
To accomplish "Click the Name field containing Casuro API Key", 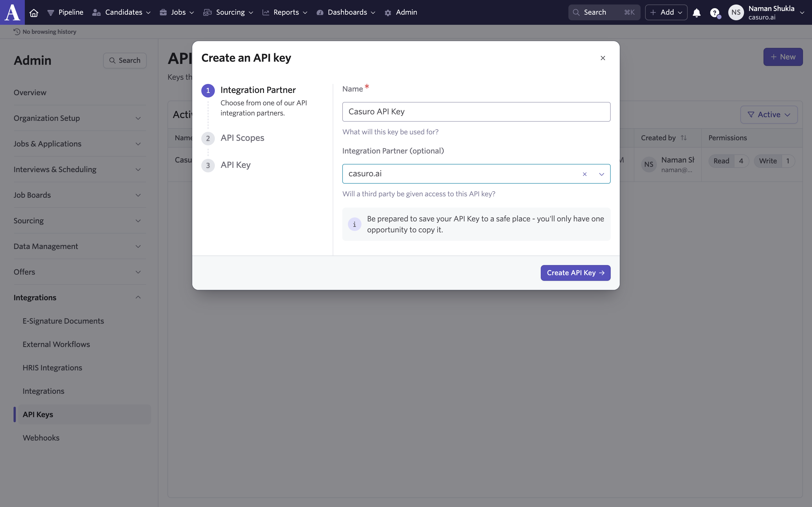I will click(x=476, y=111).
